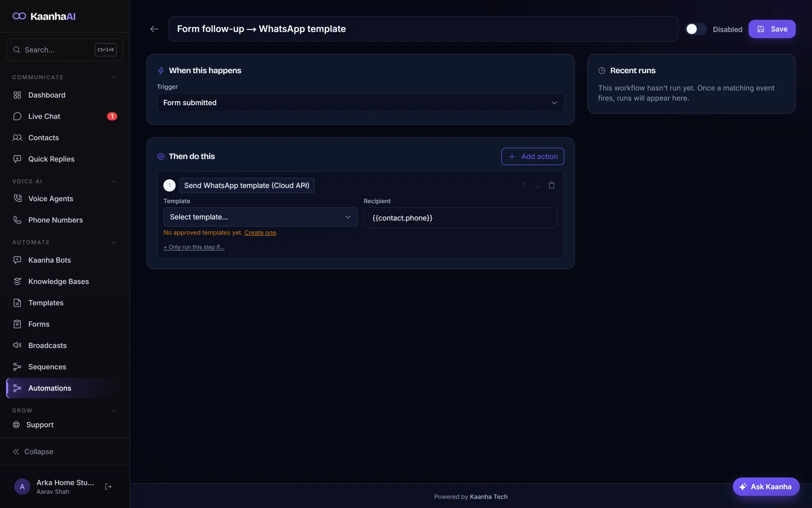Go to Broadcasts page

coord(64,345)
